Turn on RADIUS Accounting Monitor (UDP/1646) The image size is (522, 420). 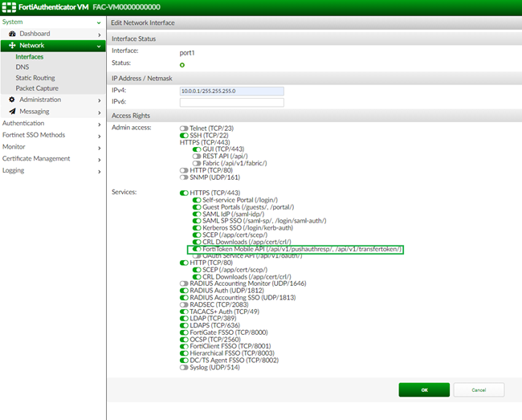coord(184,283)
